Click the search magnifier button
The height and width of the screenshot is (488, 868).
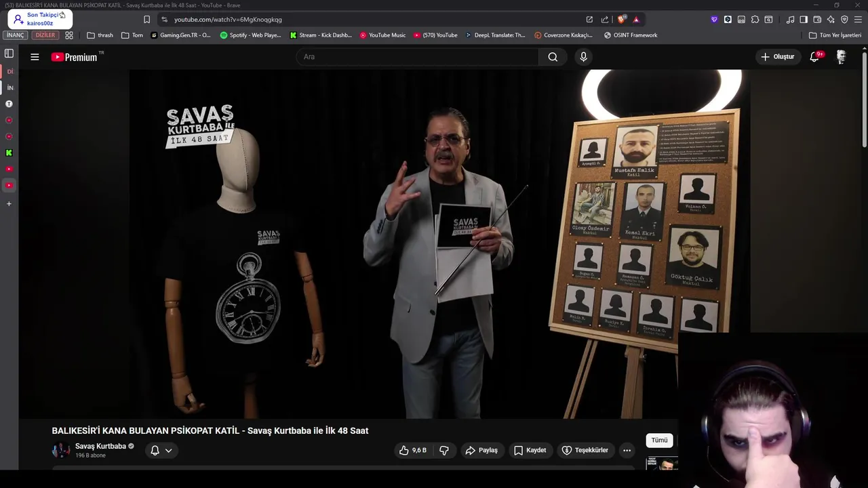553,57
